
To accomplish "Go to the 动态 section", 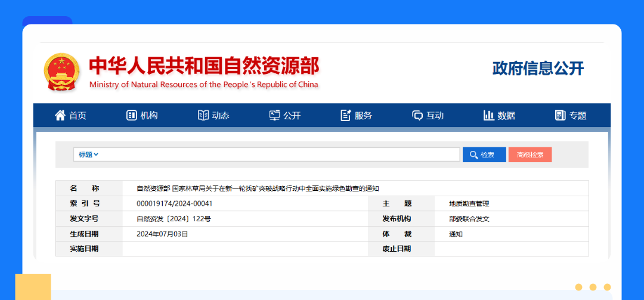I will (x=213, y=116).
